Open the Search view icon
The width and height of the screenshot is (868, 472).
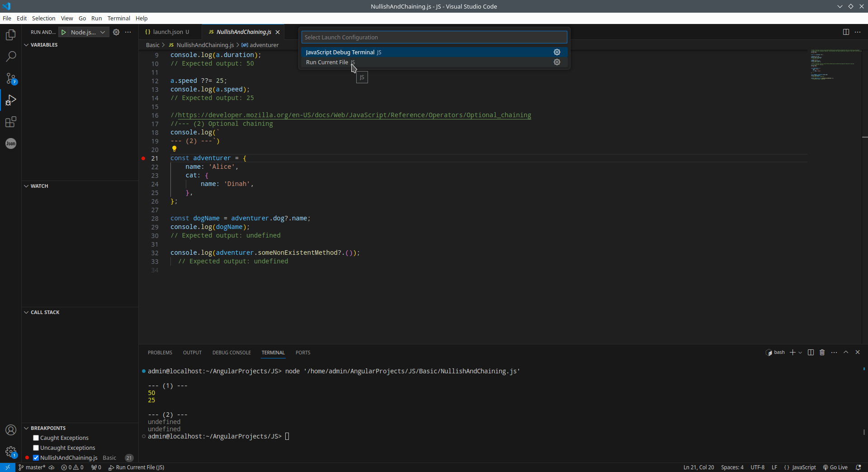[11, 57]
